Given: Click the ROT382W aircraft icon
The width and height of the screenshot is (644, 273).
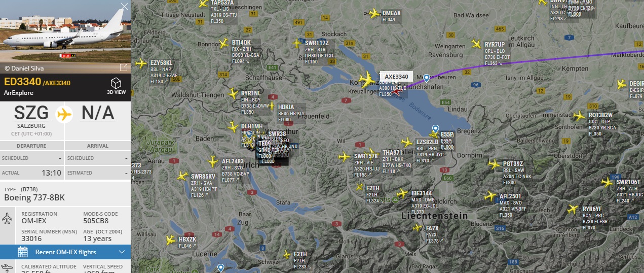Looking at the screenshot, I should point(579,117).
